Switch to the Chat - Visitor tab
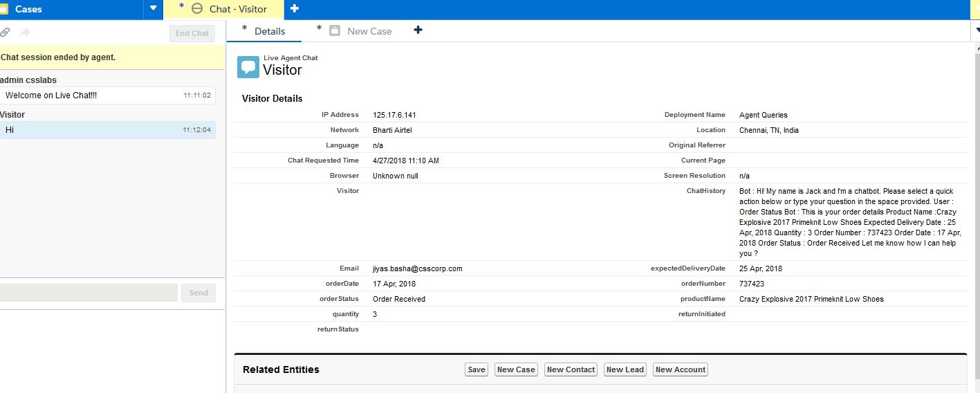The width and height of the screenshot is (980, 393). (237, 9)
